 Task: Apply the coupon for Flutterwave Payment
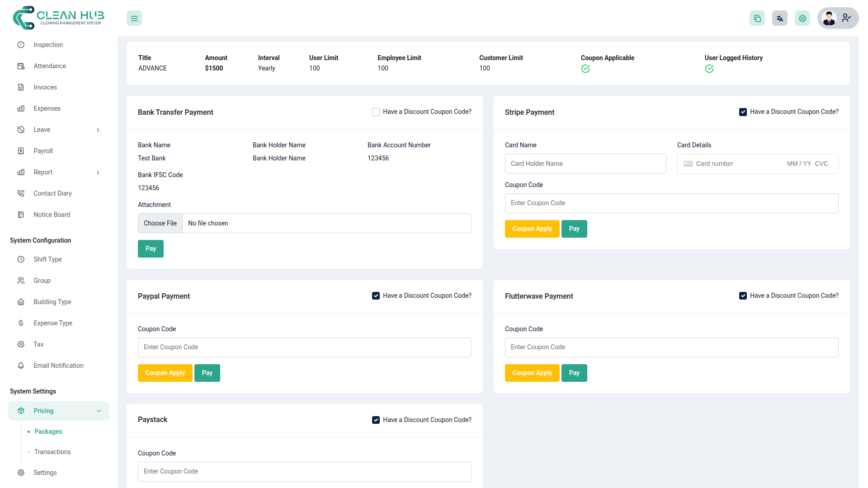point(532,373)
